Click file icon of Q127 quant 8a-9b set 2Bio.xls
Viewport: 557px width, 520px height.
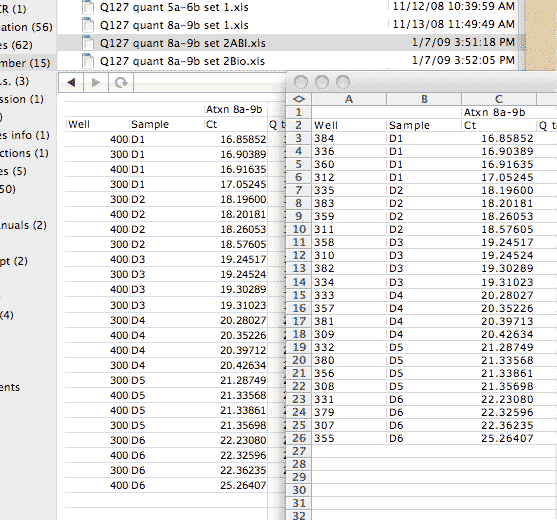(88, 61)
